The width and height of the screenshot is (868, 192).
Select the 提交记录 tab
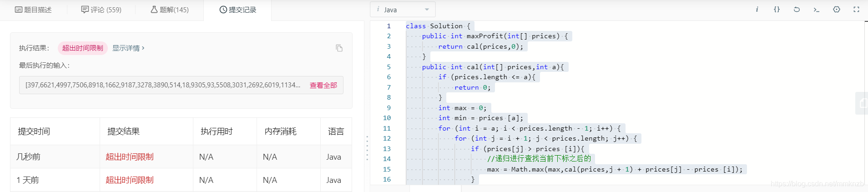(x=238, y=10)
